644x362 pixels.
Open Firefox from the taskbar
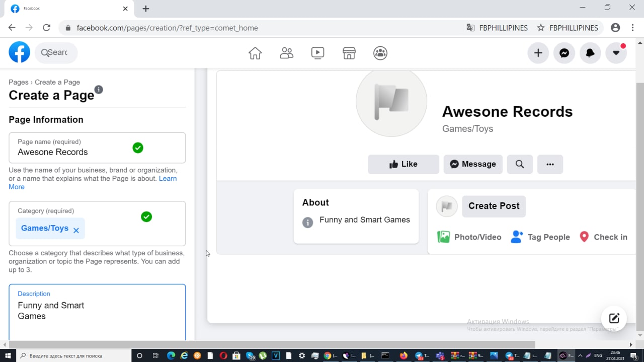404,355
